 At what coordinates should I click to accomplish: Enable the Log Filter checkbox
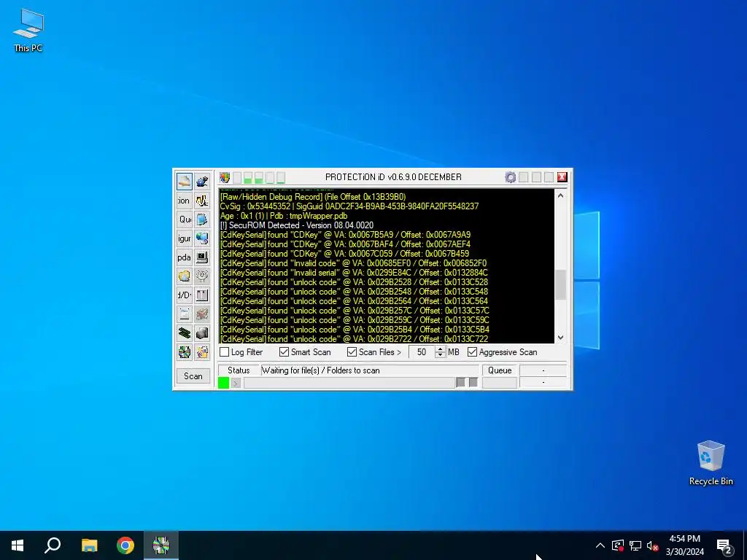coord(225,352)
